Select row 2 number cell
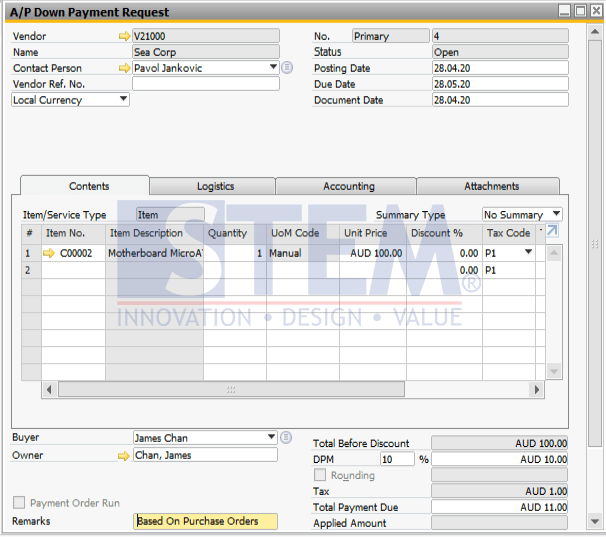The image size is (606, 537). [x=31, y=270]
